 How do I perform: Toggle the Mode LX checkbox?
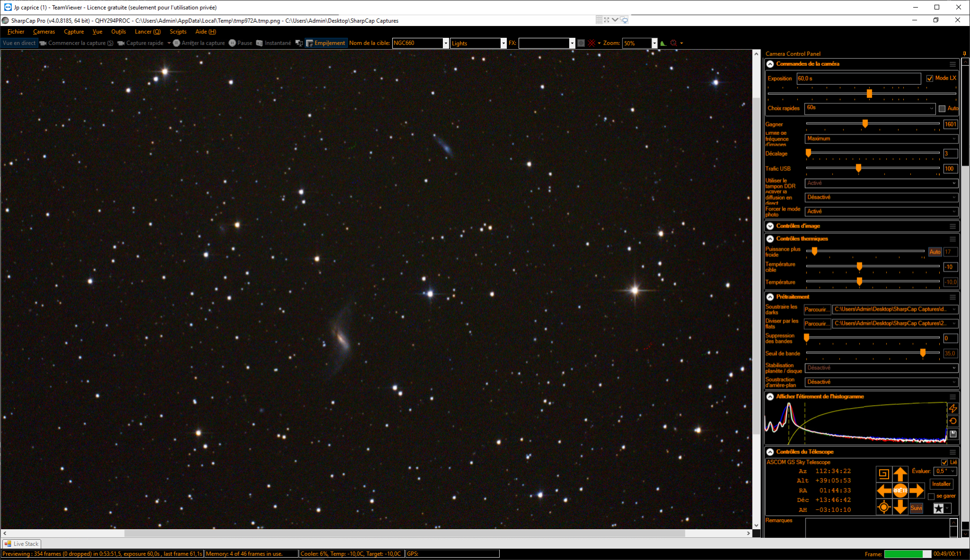[930, 79]
